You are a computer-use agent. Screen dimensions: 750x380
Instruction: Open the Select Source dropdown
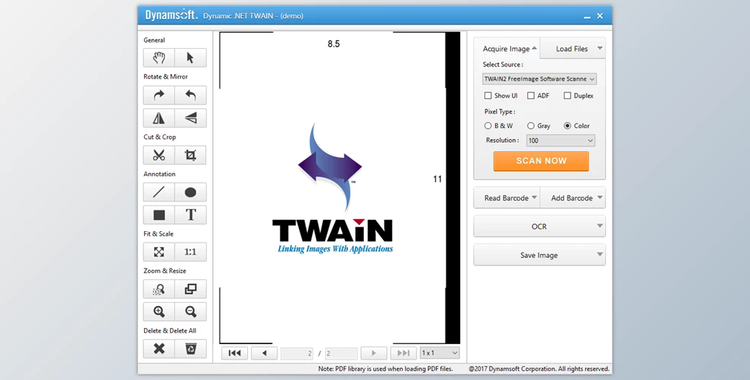(x=540, y=79)
